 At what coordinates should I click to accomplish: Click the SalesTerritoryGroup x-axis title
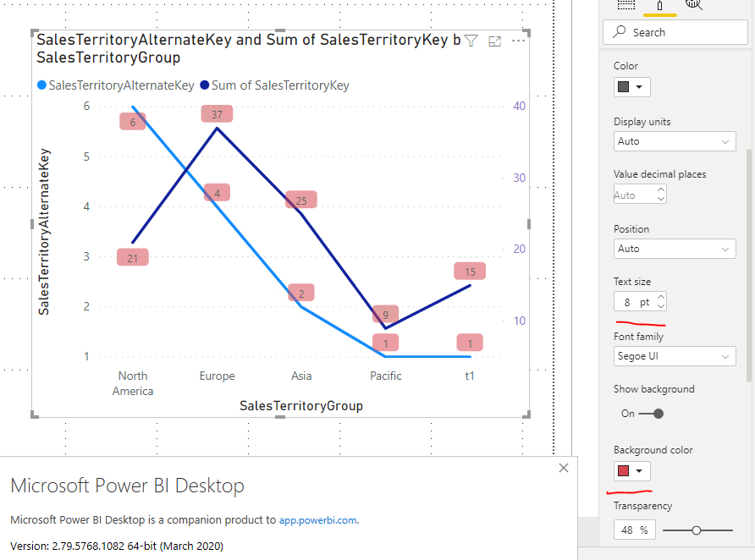click(x=301, y=406)
